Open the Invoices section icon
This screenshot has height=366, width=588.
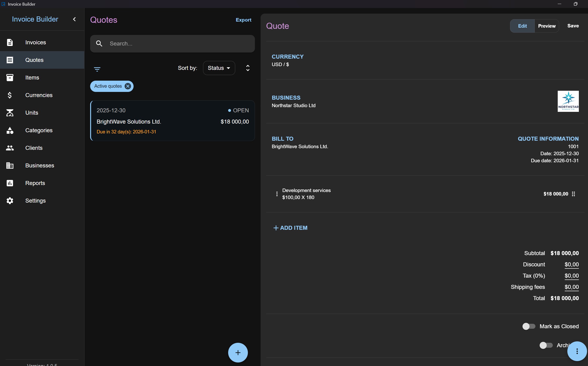[x=10, y=42]
